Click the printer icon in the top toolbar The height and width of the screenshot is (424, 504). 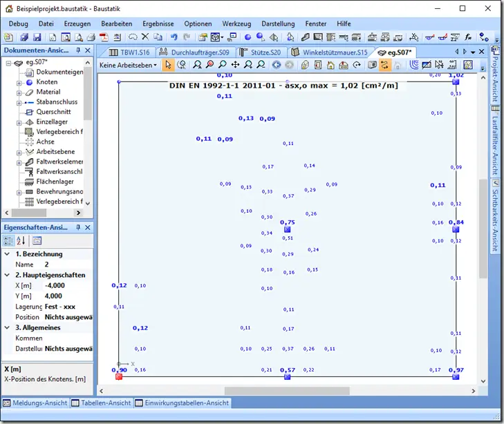click(91, 37)
